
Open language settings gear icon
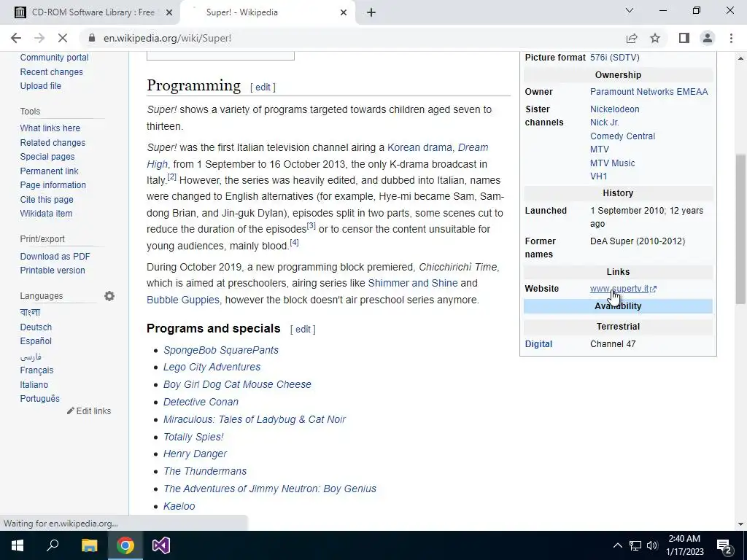click(x=109, y=296)
